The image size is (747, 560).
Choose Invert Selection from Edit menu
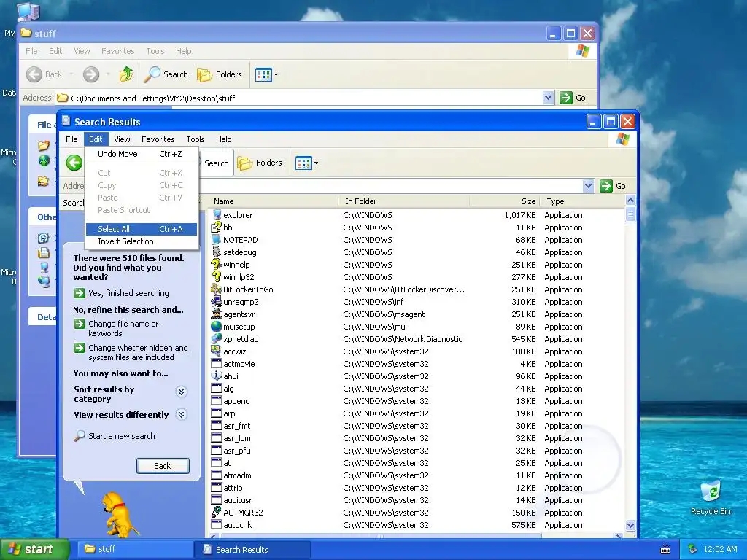[141, 241]
